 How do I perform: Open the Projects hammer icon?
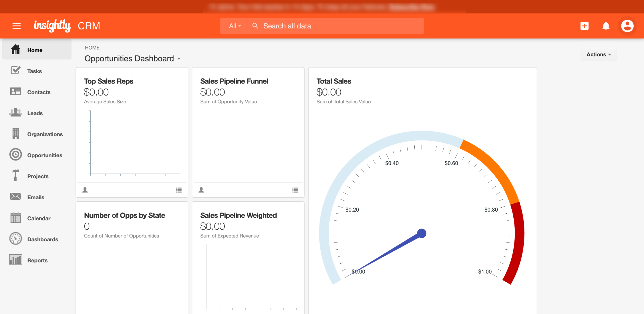coord(16,175)
